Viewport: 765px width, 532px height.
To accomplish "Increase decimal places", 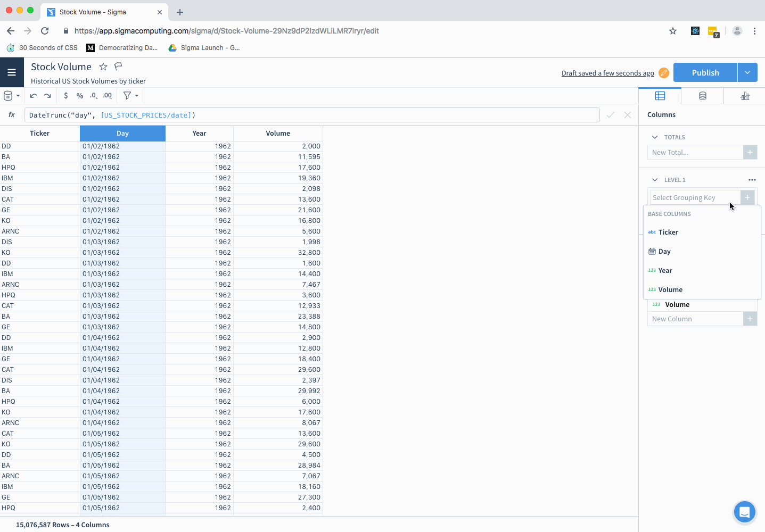I will (108, 96).
